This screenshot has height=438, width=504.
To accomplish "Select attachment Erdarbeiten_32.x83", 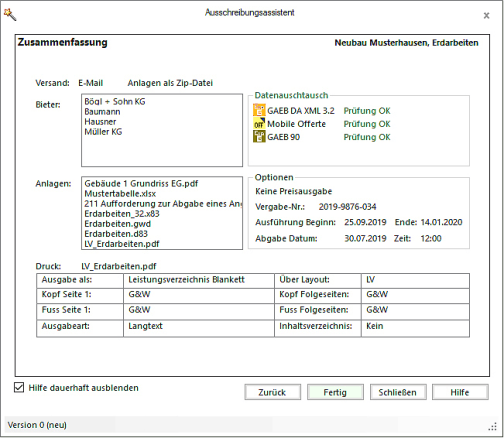I will pyautogui.click(x=122, y=214).
